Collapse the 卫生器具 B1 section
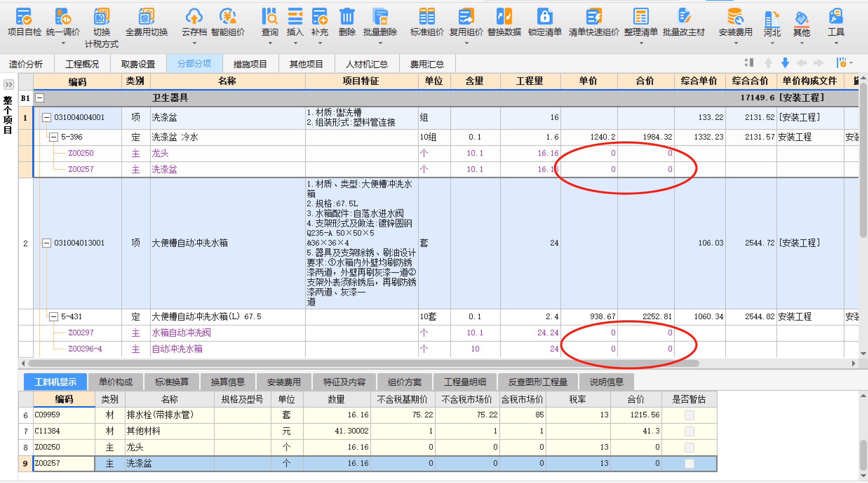 pos(40,98)
